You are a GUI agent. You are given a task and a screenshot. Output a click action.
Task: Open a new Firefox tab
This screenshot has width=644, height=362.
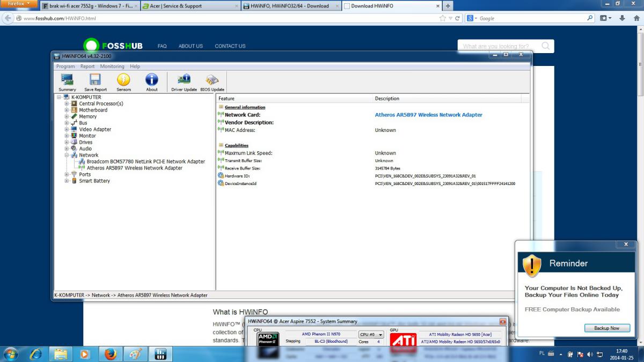(448, 6)
